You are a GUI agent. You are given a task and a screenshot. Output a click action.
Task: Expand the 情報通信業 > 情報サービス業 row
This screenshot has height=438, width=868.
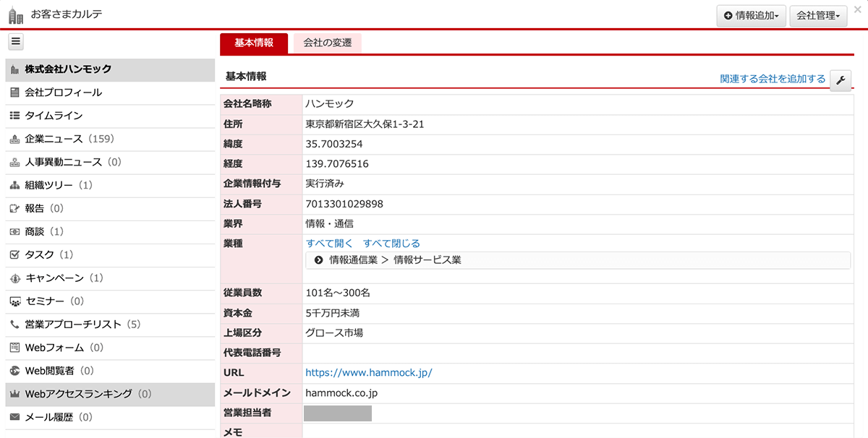click(x=578, y=260)
